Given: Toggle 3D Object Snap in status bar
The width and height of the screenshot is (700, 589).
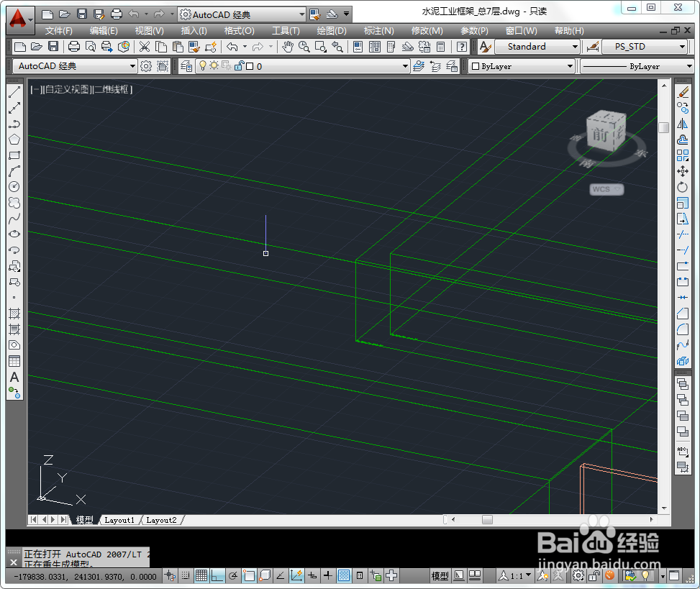Looking at the screenshot, I should (265, 575).
